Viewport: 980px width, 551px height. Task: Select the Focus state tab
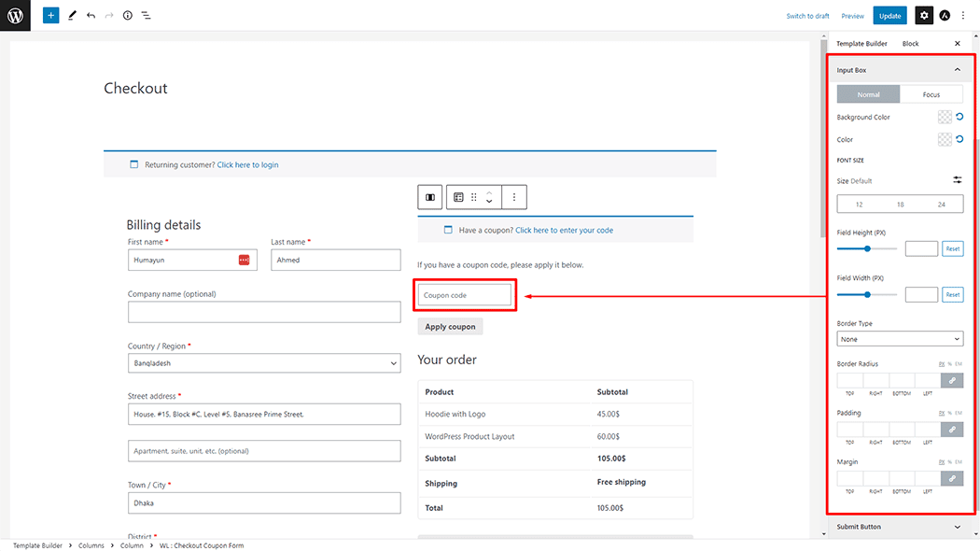931,94
